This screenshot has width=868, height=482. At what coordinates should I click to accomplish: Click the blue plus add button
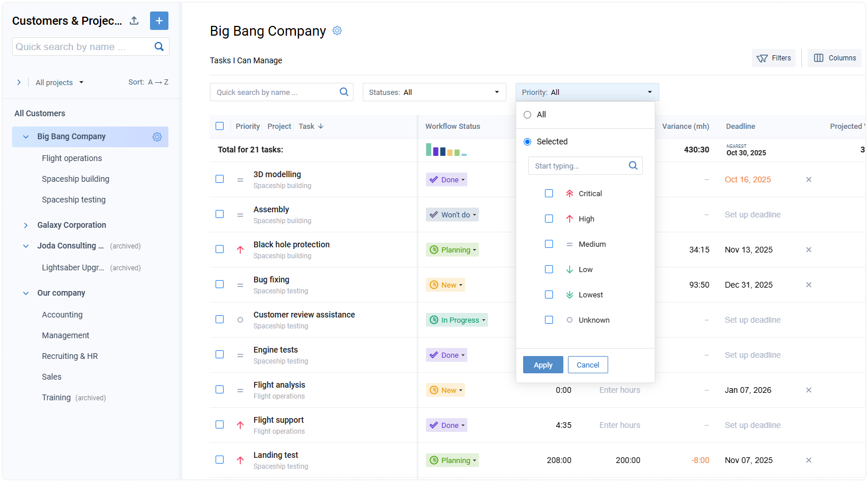coord(159,21)
